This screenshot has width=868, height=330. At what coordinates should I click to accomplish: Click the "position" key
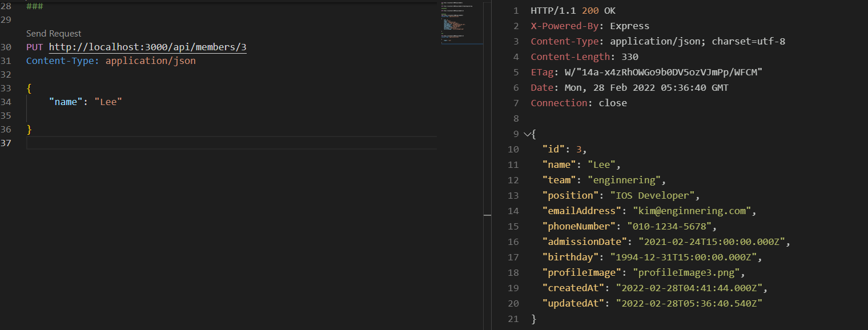click(x=570, y=196)
